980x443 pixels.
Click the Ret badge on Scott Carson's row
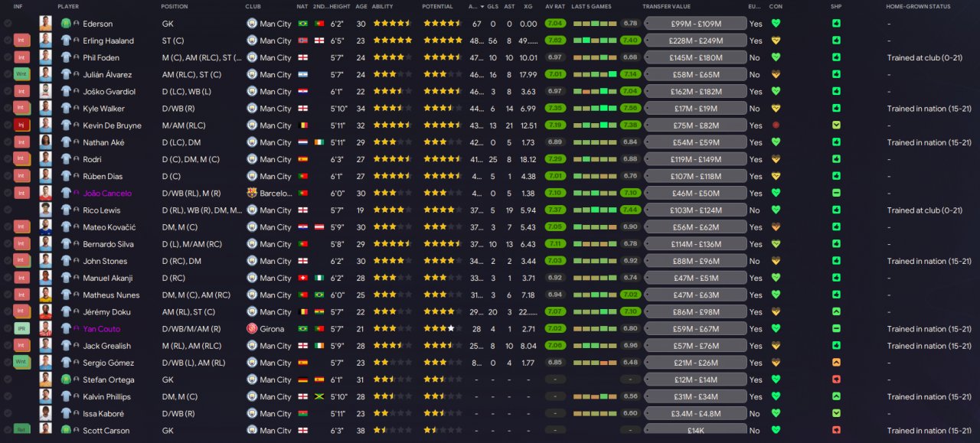tap(21, 430)
